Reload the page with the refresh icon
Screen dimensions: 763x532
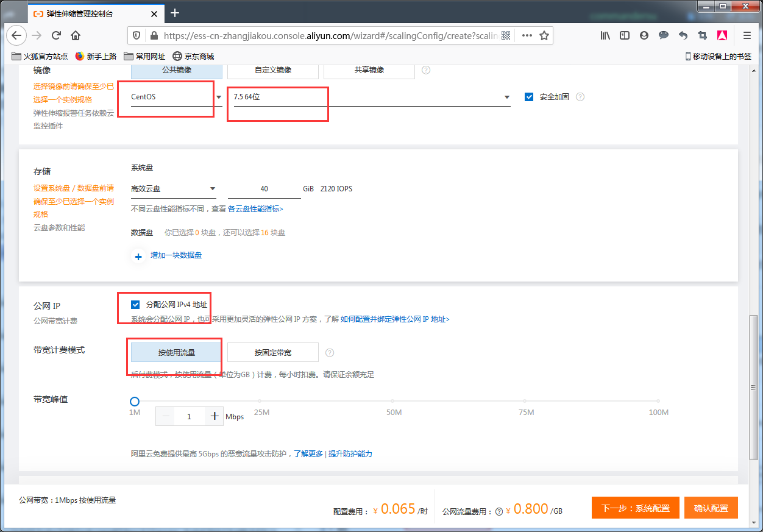56,35
